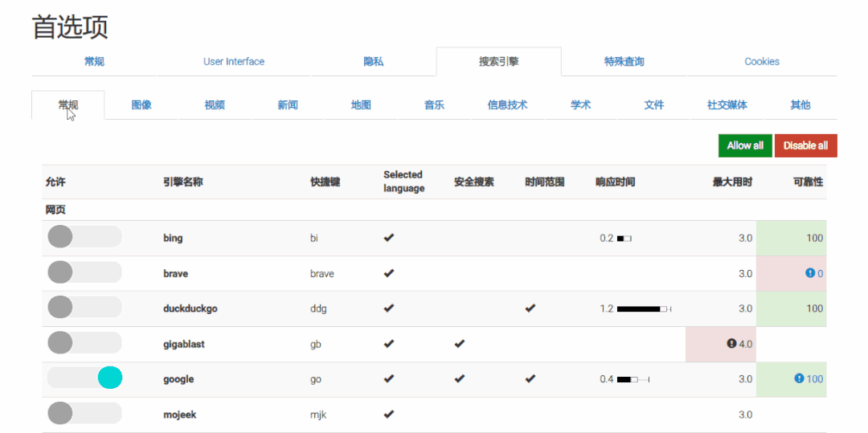This screenshot has width=868, height=433.
Task: Open the 信息技术 category tab
Action: pyautogui.click(x=508, y=105)
